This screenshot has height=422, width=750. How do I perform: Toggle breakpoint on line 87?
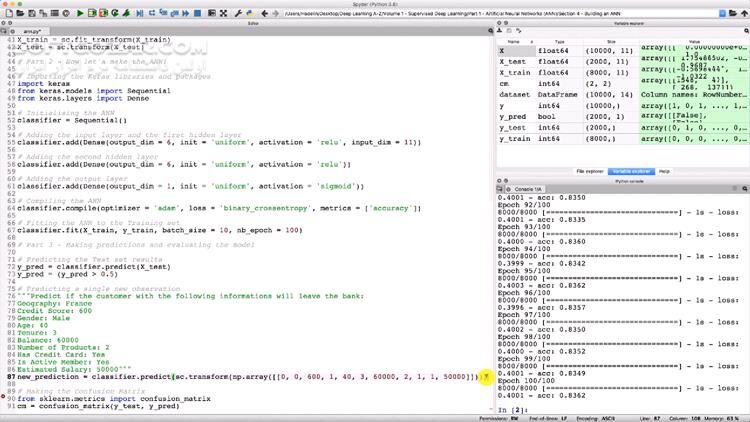click(4, 376)
